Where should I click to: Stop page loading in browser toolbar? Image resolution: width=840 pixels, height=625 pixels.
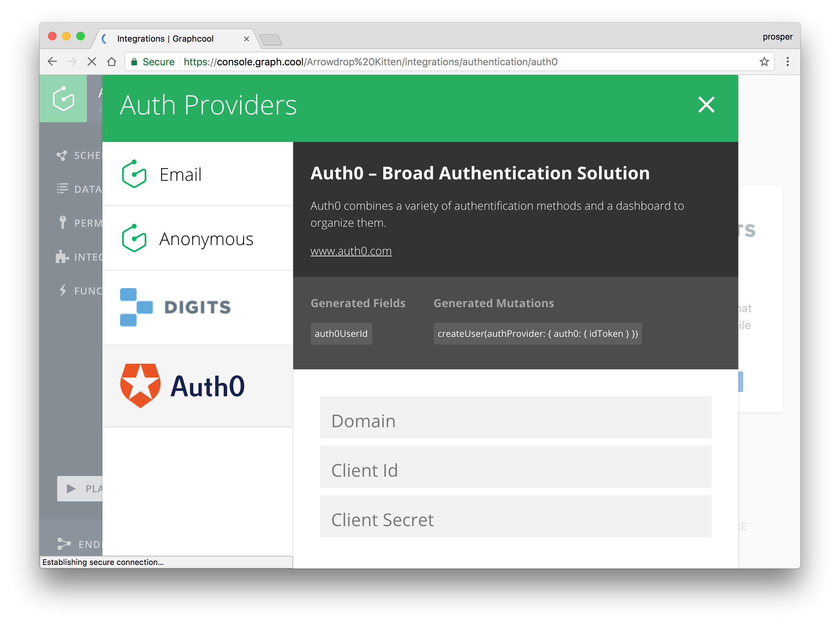[91, 62]
